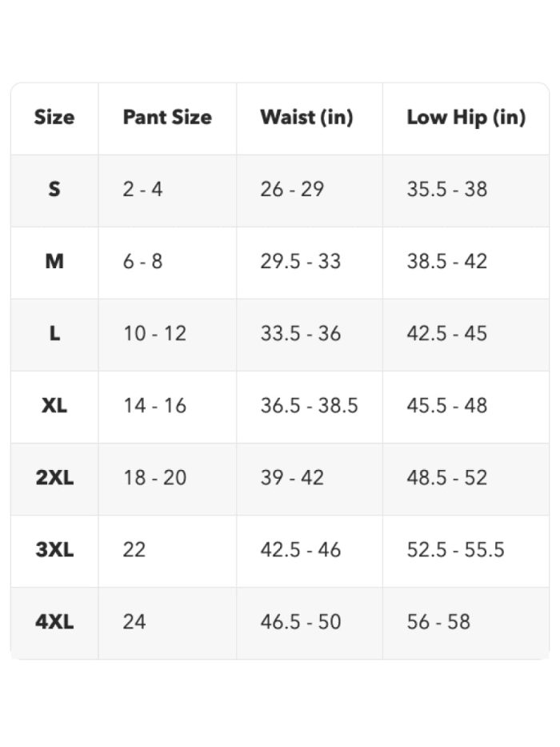Click waist value 36.5 - 38.5
The height and width of the screenshot is (747, 560).
(309, 405)
